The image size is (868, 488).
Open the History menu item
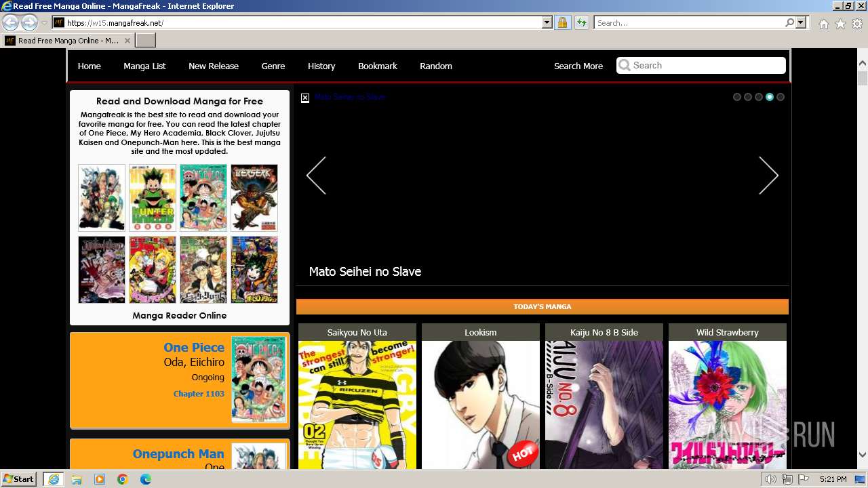pos(321,66)
